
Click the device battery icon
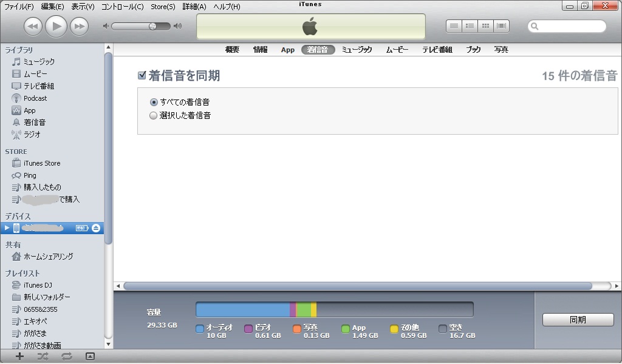pos(82,228)
